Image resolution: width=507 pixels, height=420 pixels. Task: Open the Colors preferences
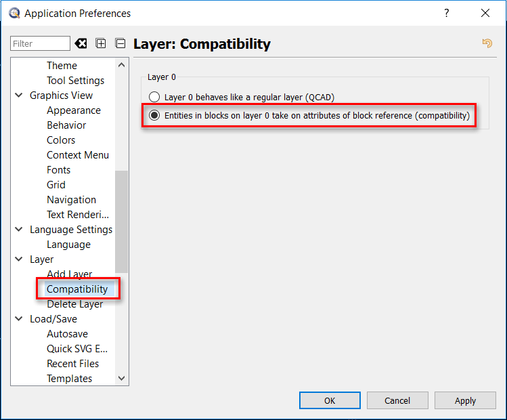(x=61, y=140)
